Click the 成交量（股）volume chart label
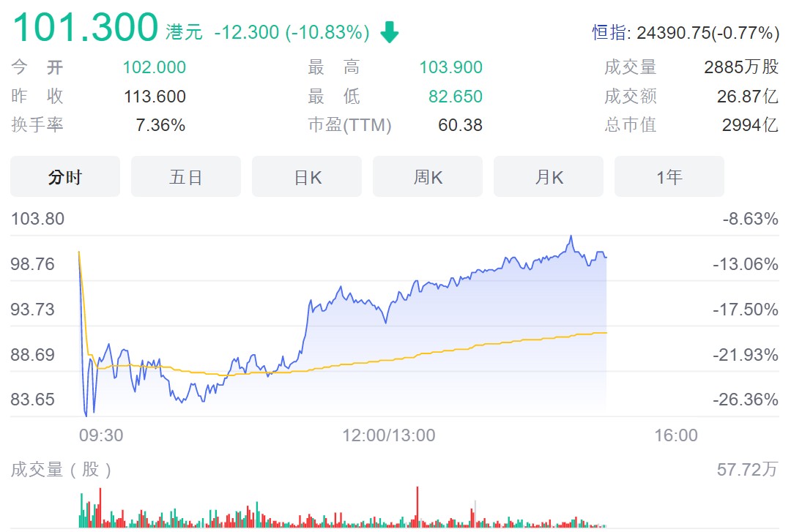Viewport: 802px width, 532px height. point(62,470)
